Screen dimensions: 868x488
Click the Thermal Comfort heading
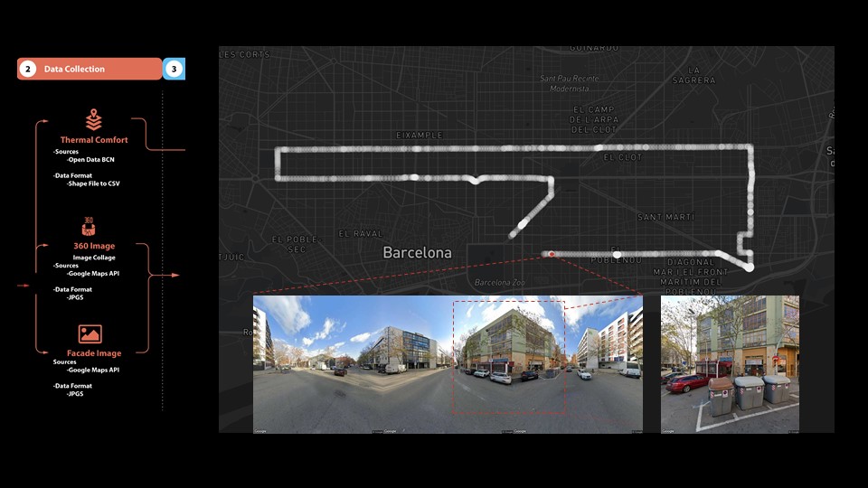click(94, 140)
